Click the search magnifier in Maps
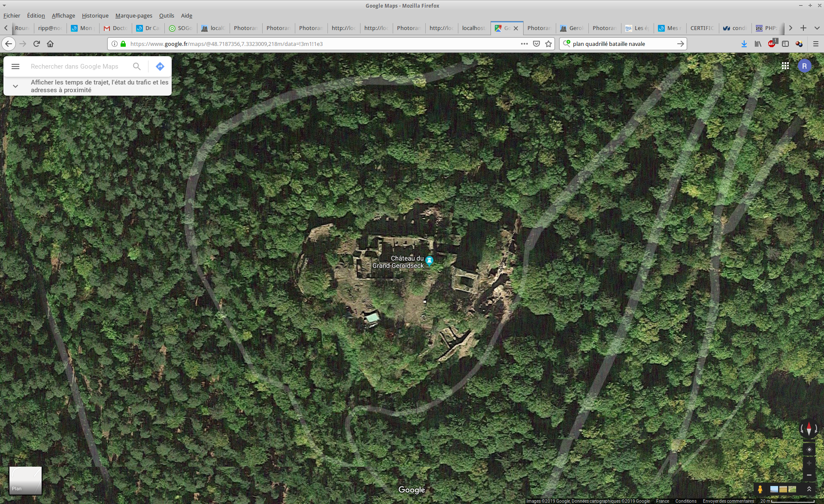This screenshot has width=824, height=504. tap(136, 66)
